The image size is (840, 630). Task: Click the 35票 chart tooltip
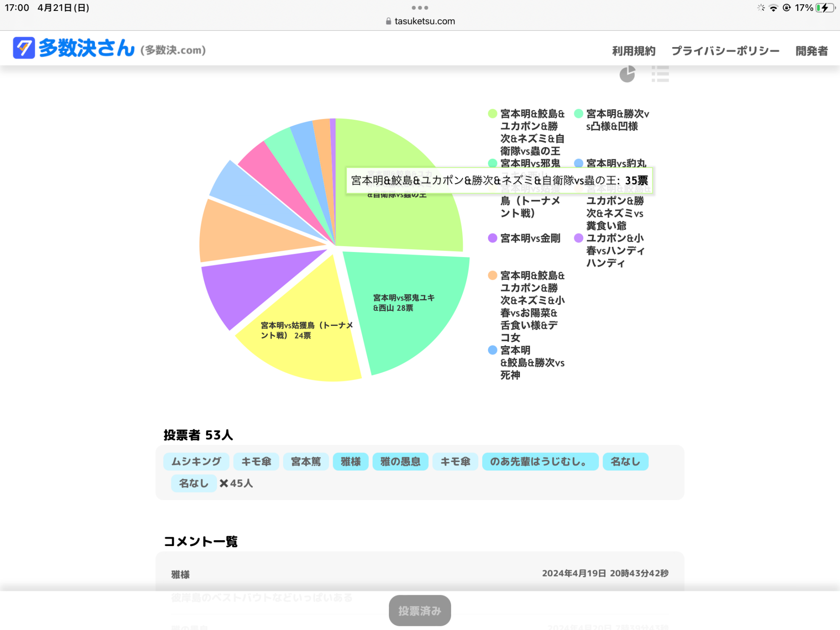coord(499,181)
